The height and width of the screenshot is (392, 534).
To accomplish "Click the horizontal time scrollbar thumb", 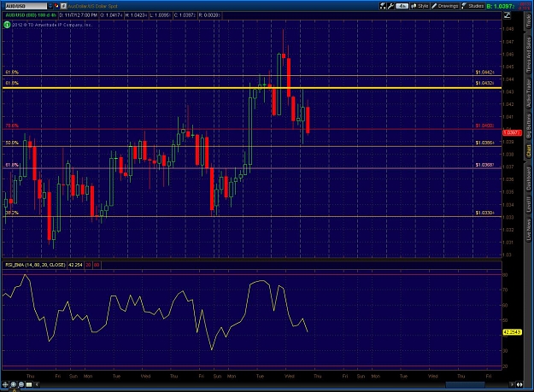I will coord(465,384).
